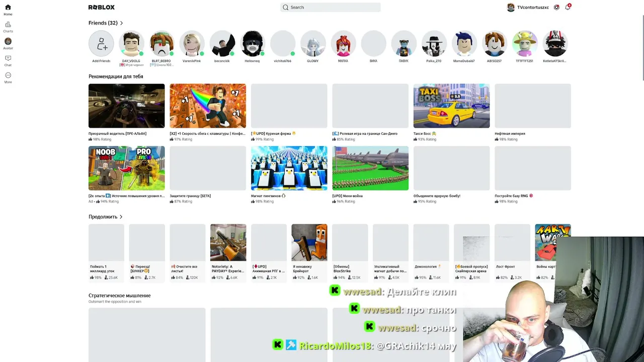The width and height of the screenshot is (644, 362).
Task: Open Chat from the sidebar
Action: pyautogui.click(x=8, y=61)
